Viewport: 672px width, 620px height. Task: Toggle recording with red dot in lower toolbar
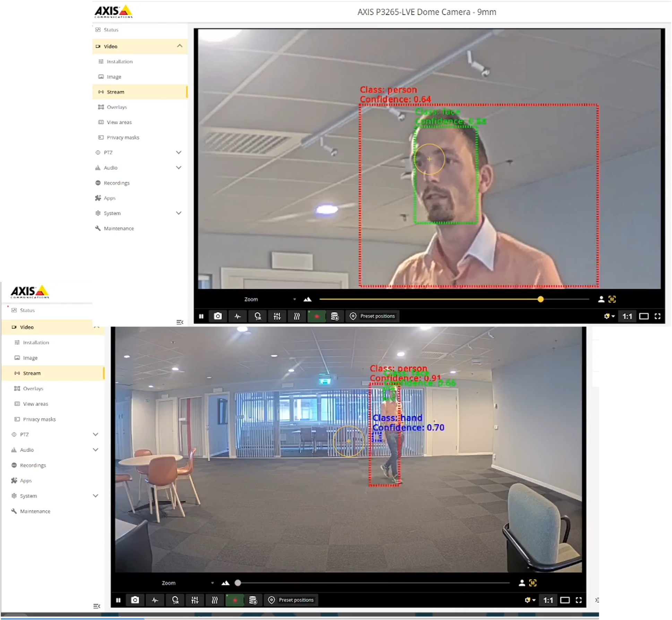(x=235, y=601)
